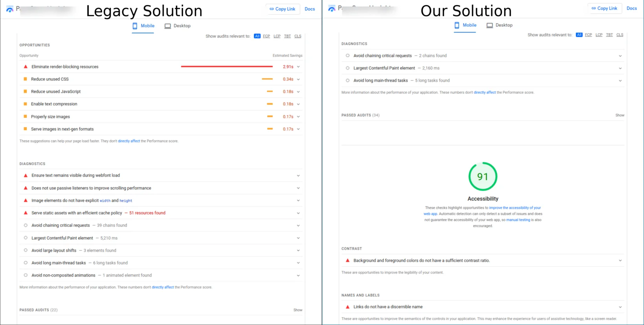Expand Enable text compression audit chevron
This screenshot has width=644, height=325.
click(298, 104)
